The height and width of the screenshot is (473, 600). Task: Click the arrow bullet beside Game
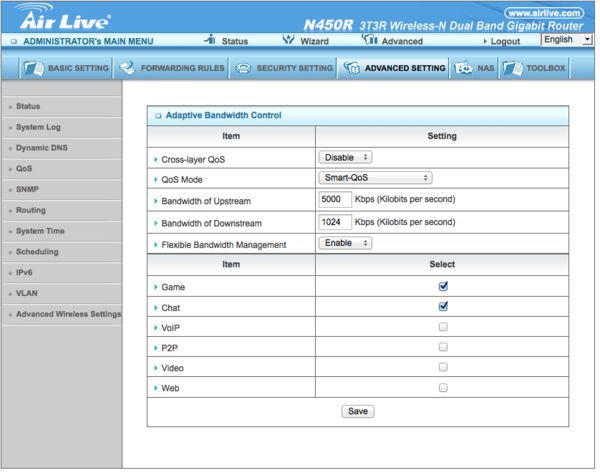tap(156, 287)
